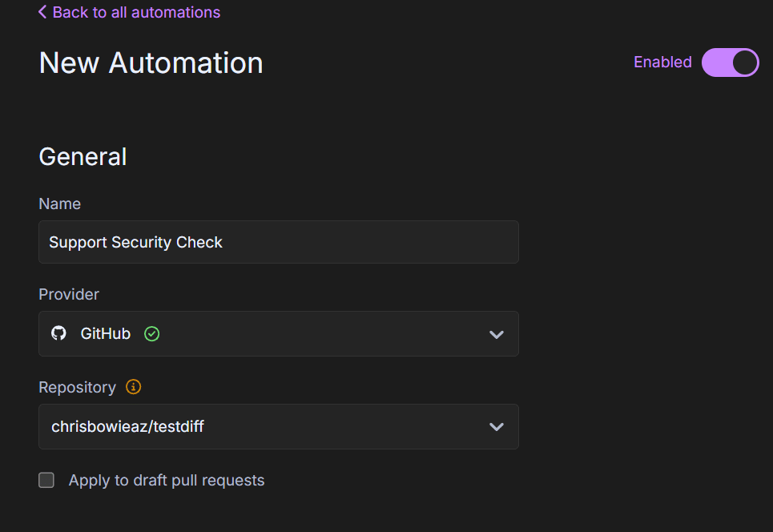
Task: Click the Name input field
Action: click(278, 242)
